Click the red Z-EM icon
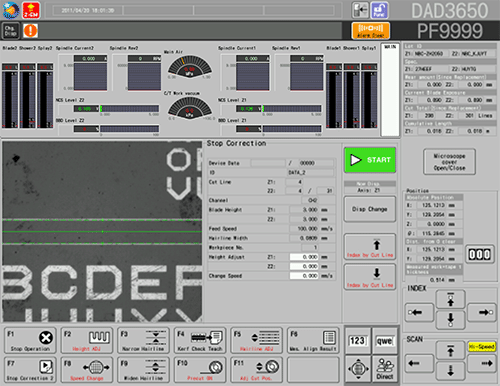500x386 pixels. tap(31, 10)
